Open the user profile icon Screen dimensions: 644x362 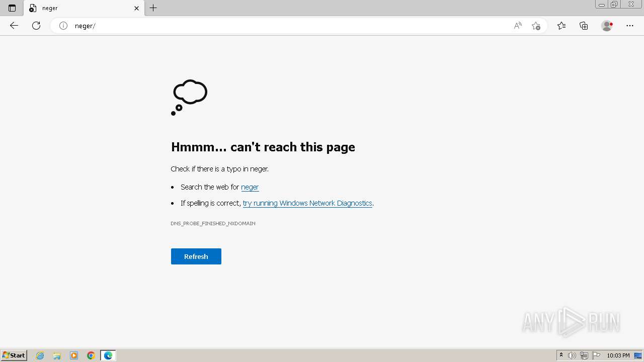click(607, 26)
